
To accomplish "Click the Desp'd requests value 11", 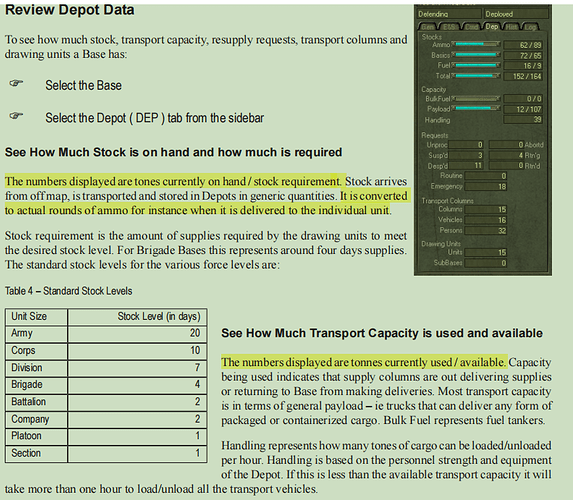I will pos(466,166).
